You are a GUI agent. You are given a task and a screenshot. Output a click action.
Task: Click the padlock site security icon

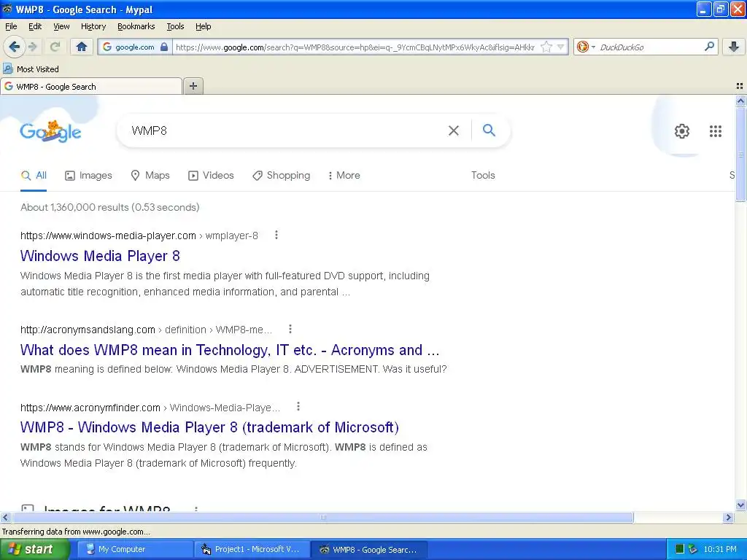(x=164, y=47)
